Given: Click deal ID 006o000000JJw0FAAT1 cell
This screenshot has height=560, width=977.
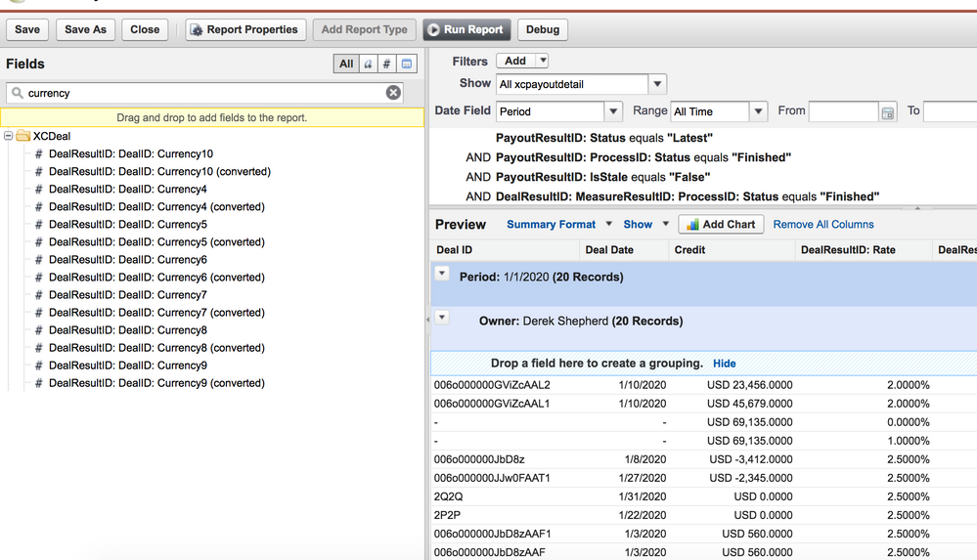Looking at the screenshot, I should tap(492, 478).
